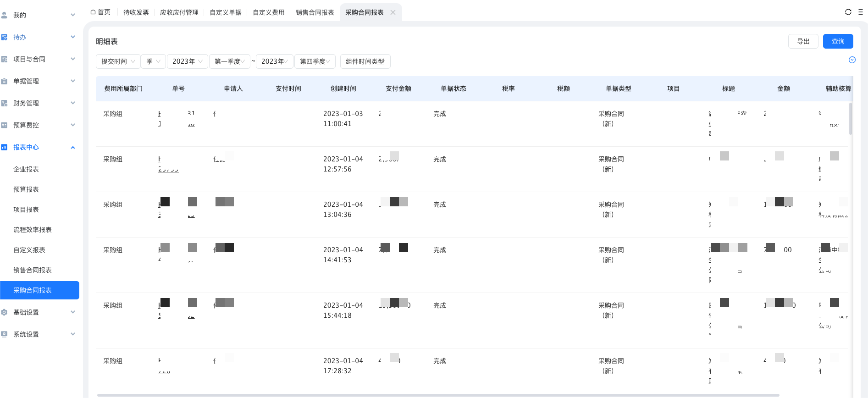Close the 采购合同报表 tab
This screenshot has height=398, width=868.
point(393,12)
